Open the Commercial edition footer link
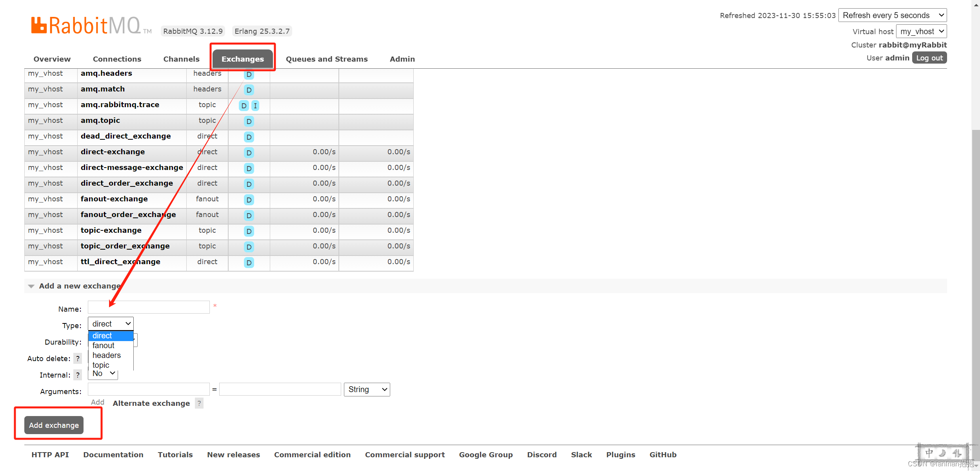Viewport: 980px width, 471px height. (313, 455)
